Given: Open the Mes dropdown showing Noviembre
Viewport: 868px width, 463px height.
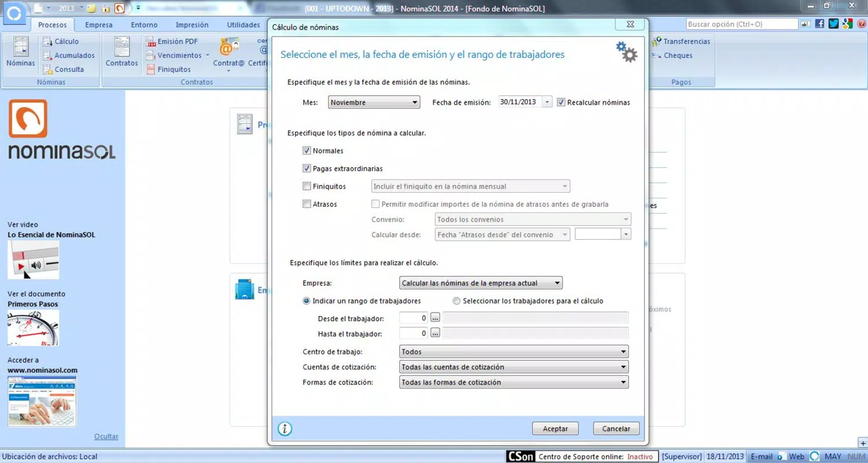Looking at the screenshot, I should 374,102.
